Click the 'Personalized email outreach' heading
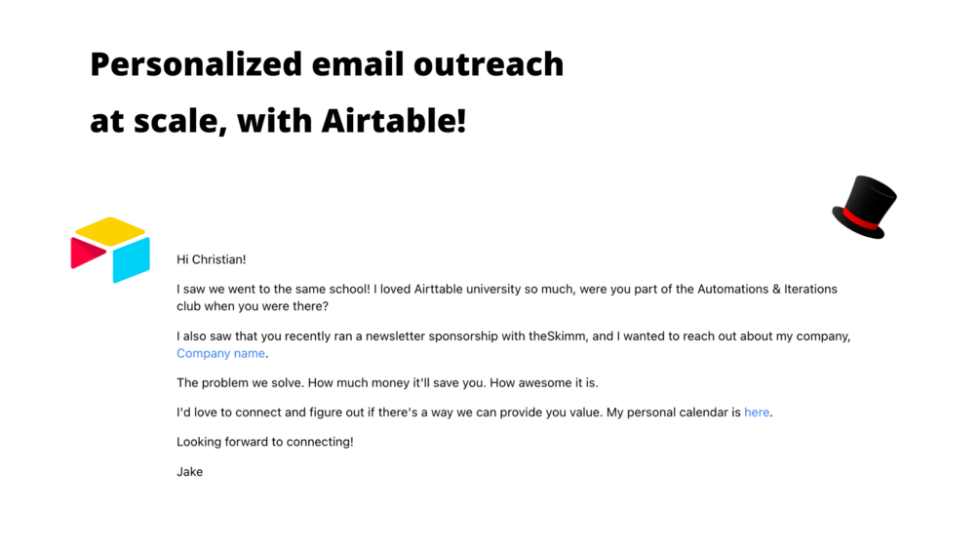Image resolution: width=980 pixels, height=551 pixels. point(327,64)
